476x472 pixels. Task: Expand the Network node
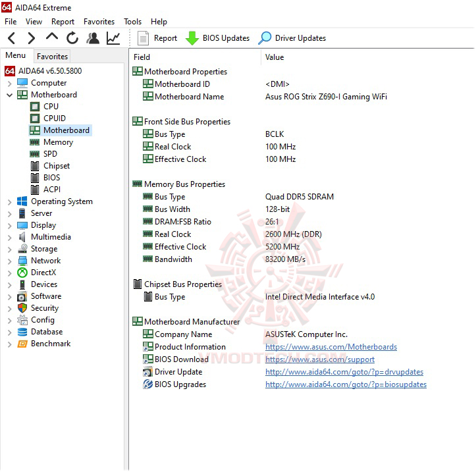pyautogui.click(x=9, y=261)
